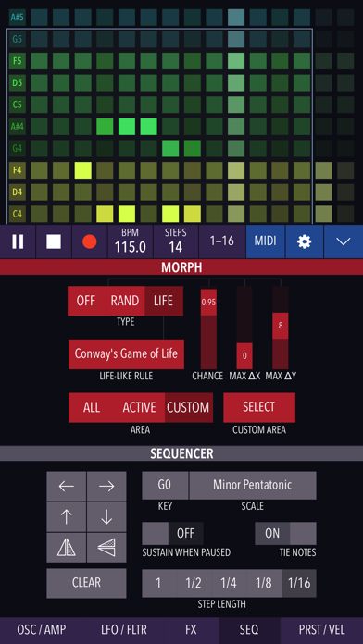
Task: Pause the sequencer playback
Action: point(18,241)
